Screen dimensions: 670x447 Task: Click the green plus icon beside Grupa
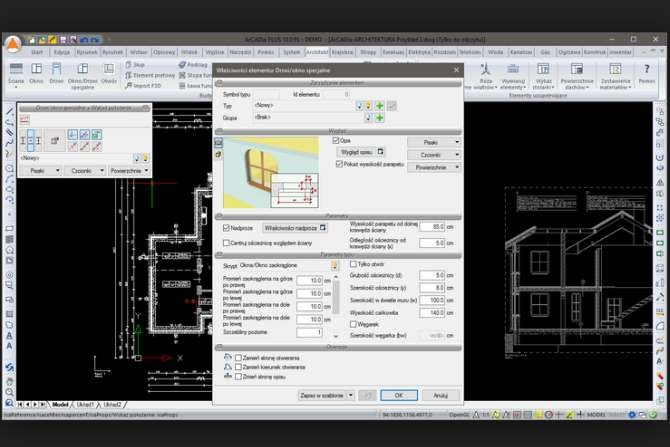(379, 118)
